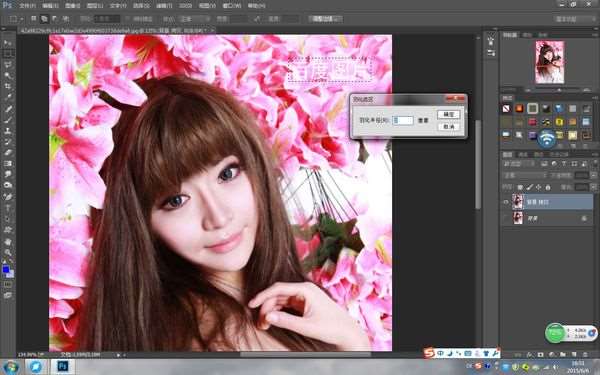This screenshot has height=375, width=600.
Task: Open the layer blend mode dropdown
Action: [x=524, y=175]
